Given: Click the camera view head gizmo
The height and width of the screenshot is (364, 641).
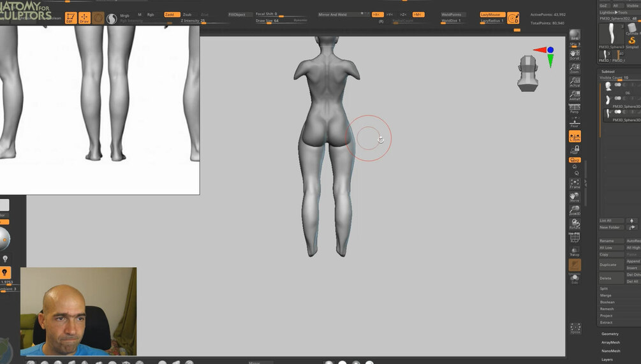Looking at the screenshot, I should click(x=527, y=73).
